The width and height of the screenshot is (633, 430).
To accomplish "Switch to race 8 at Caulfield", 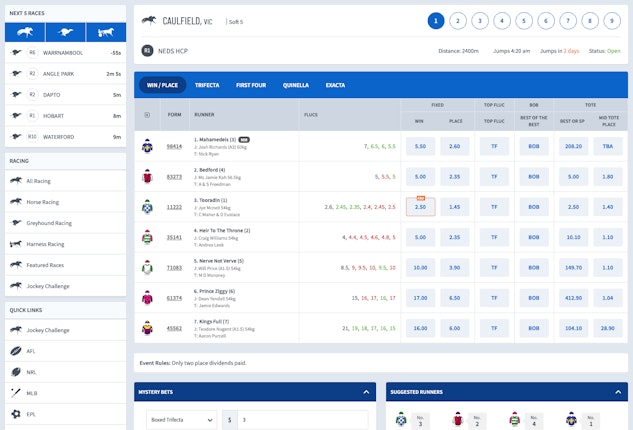I will pos(590,21).
